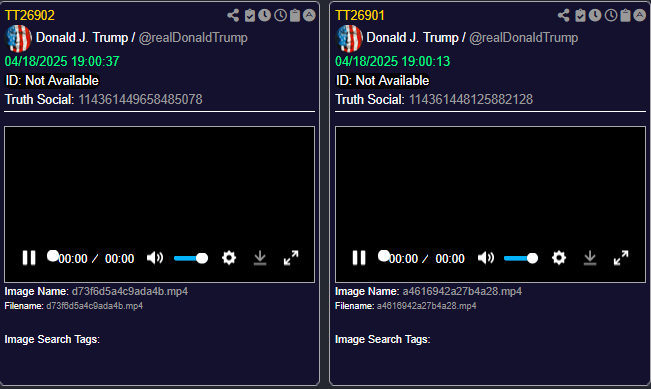Click the clipboard-check icon on TT26902
The height and width of the screenshot is (389, 651).
pos(250,16)
